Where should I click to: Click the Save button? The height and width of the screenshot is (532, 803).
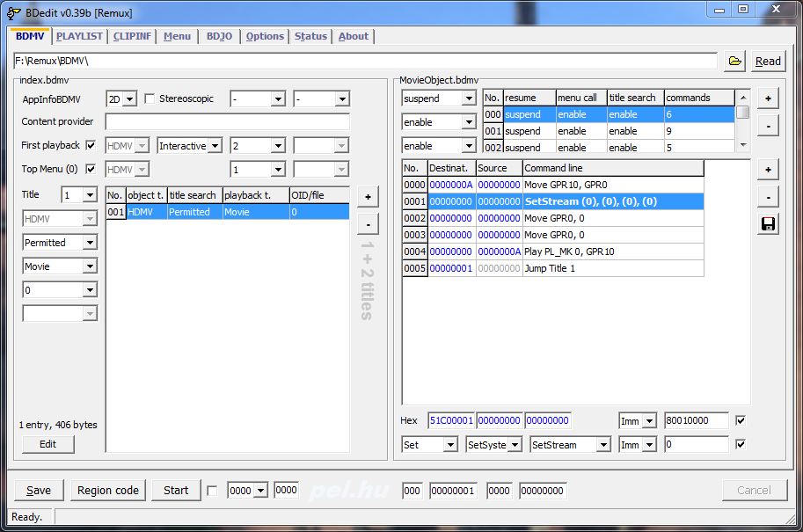(x=39, y=491)
